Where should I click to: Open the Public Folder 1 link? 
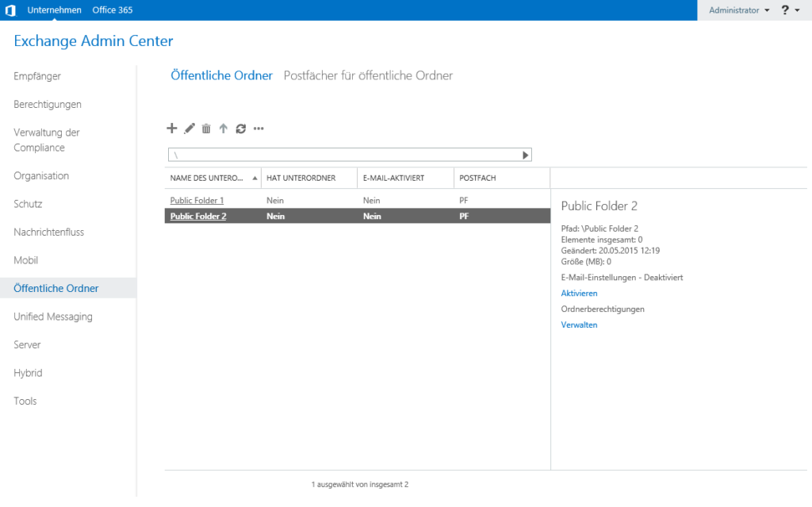tap(197, 201)
